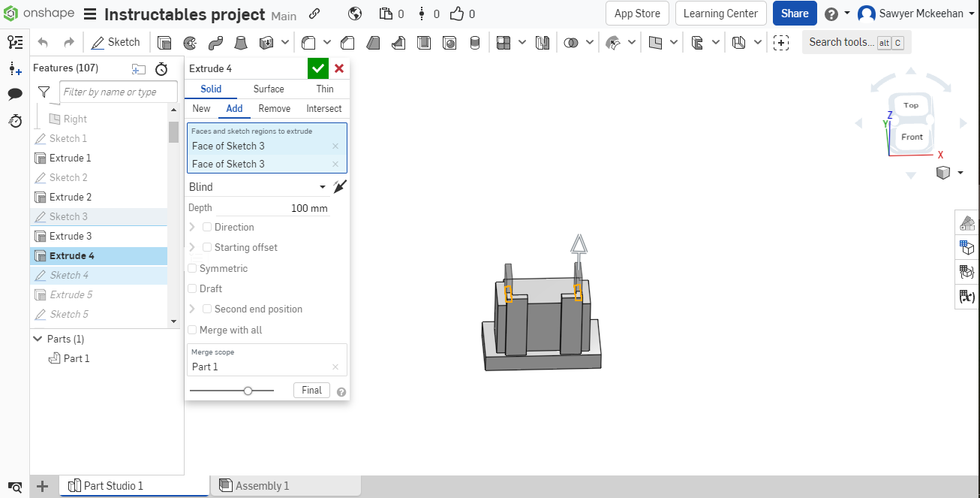Click the Chamfer tool icon

(x=347, y=43)
